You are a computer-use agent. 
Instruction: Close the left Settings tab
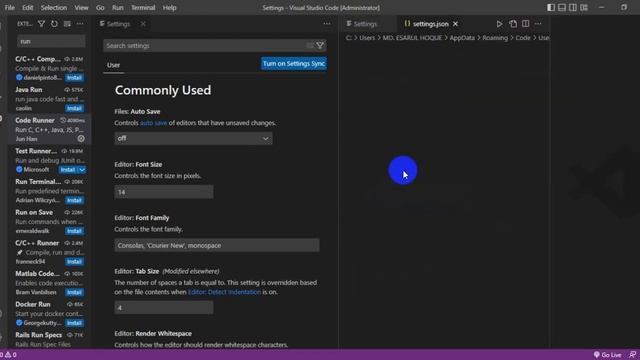pyautogui.click(x=143, y=24)
